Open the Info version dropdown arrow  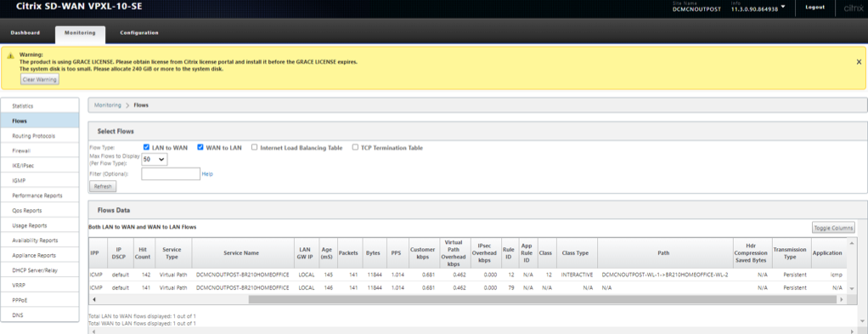point(783,7)
